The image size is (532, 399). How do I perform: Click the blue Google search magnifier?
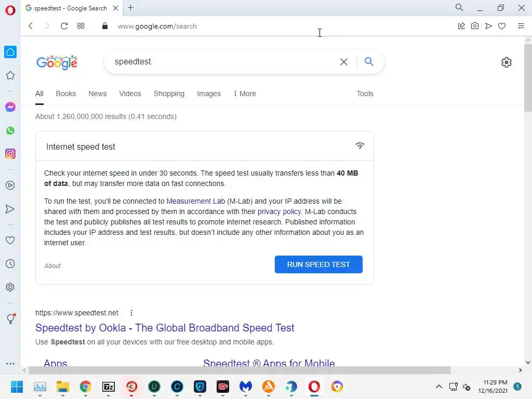click(369, 61)
